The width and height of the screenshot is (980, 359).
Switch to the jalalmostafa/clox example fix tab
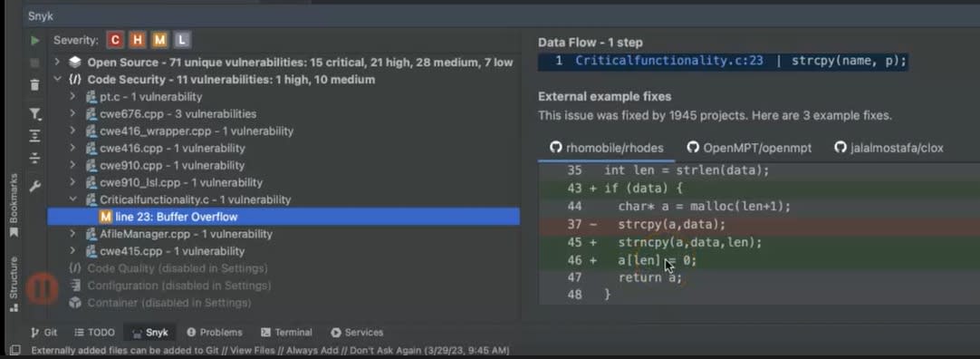(x=889, y=149)
